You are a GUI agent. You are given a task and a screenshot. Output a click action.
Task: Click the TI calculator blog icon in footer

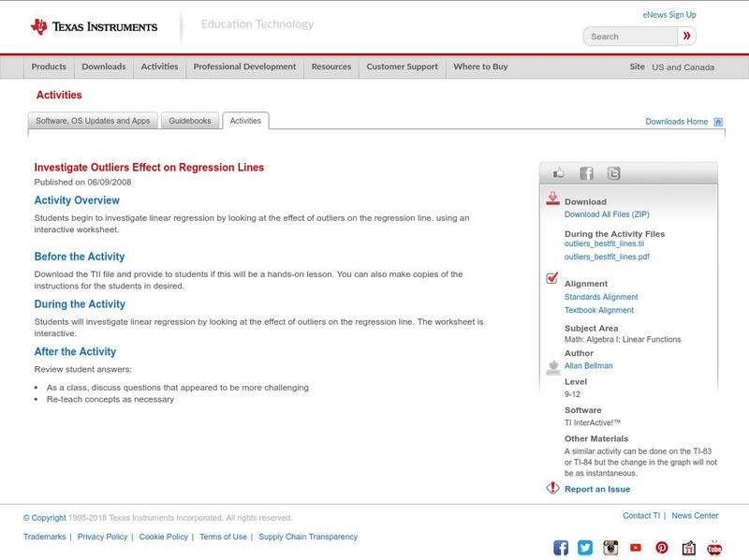(688, 548)
